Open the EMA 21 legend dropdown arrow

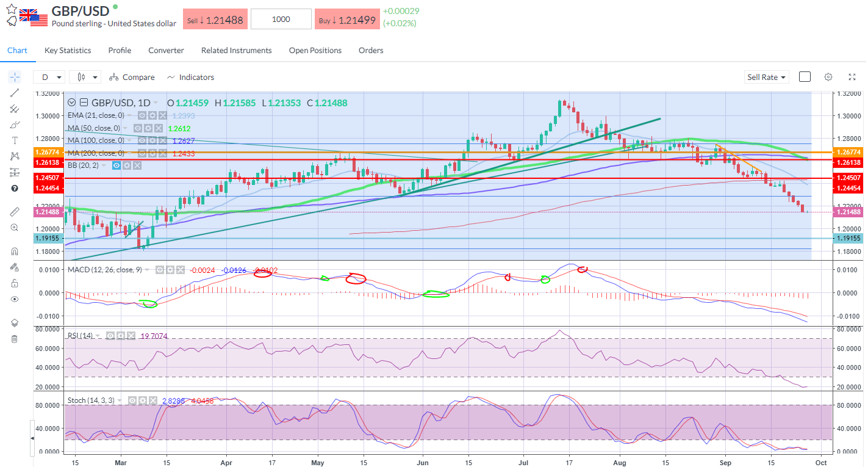[x=129, y=115]
